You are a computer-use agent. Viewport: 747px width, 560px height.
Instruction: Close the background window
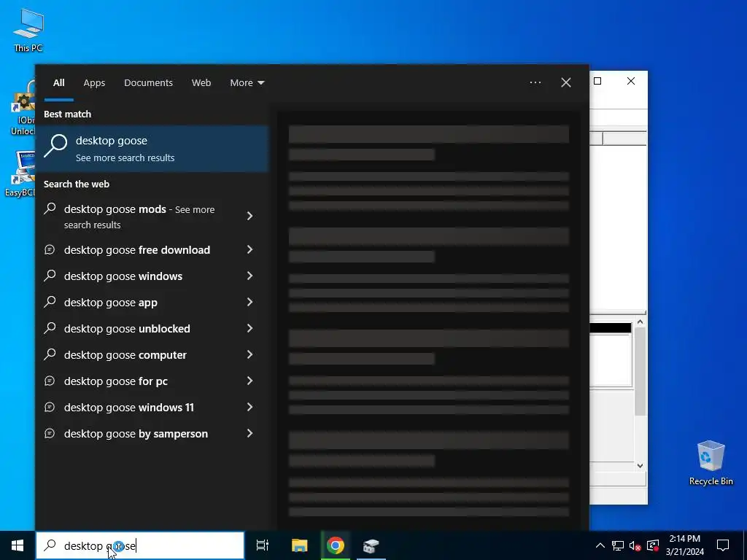pos(631,81)
